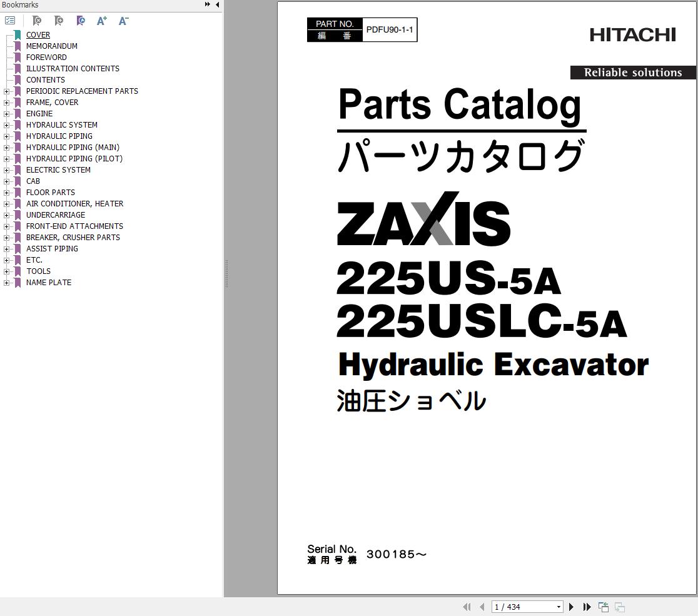Increase bookmark text size with A+

tap(101, 21)
